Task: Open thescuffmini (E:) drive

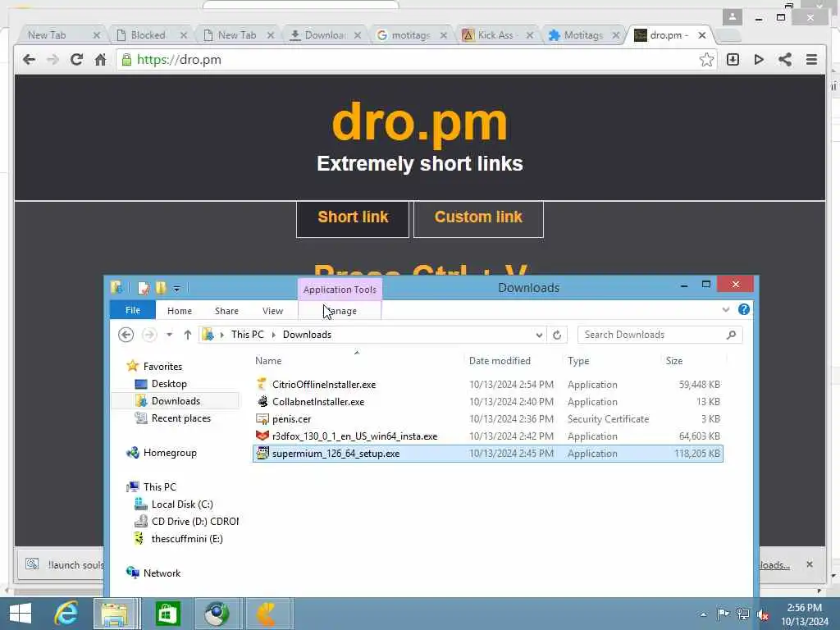Action: [x=186, y=539]
